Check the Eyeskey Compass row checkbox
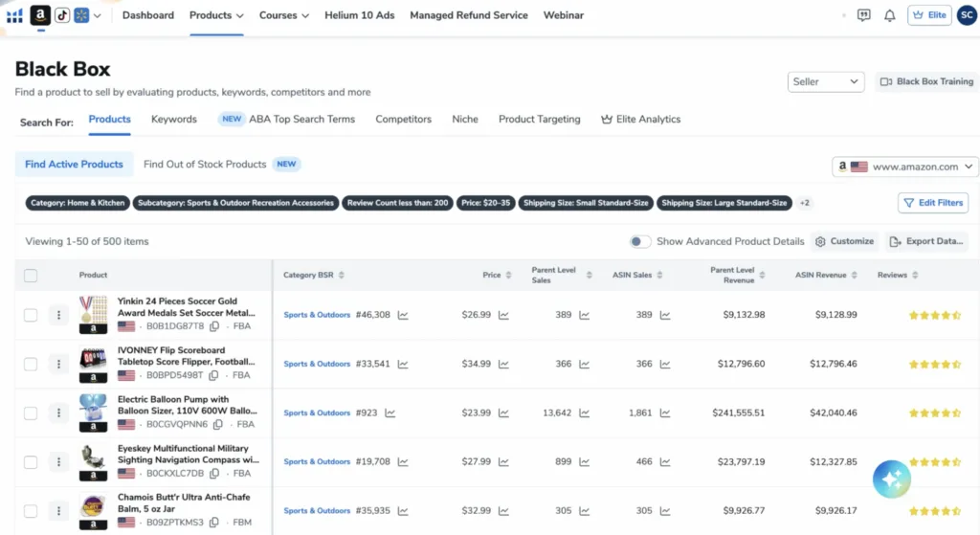Screen dimensions: 980x535 tap(31, 462)
